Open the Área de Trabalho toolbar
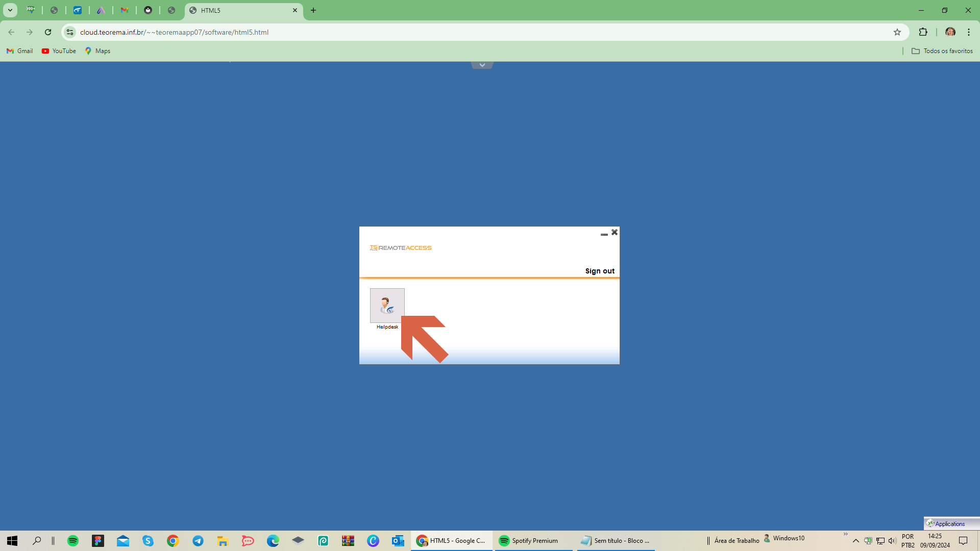Image resolution: width=980 pixels, height=551 pixels. [x=737, y=541]
